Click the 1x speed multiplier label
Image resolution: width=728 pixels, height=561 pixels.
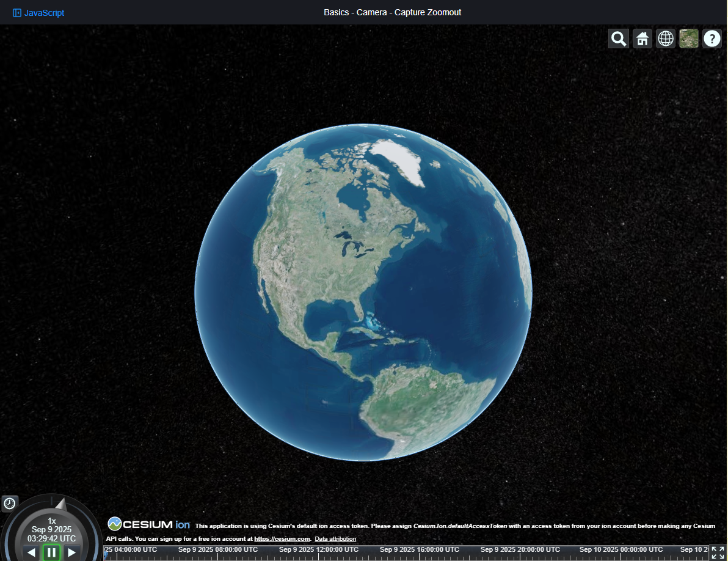click(x=52, y=521)
